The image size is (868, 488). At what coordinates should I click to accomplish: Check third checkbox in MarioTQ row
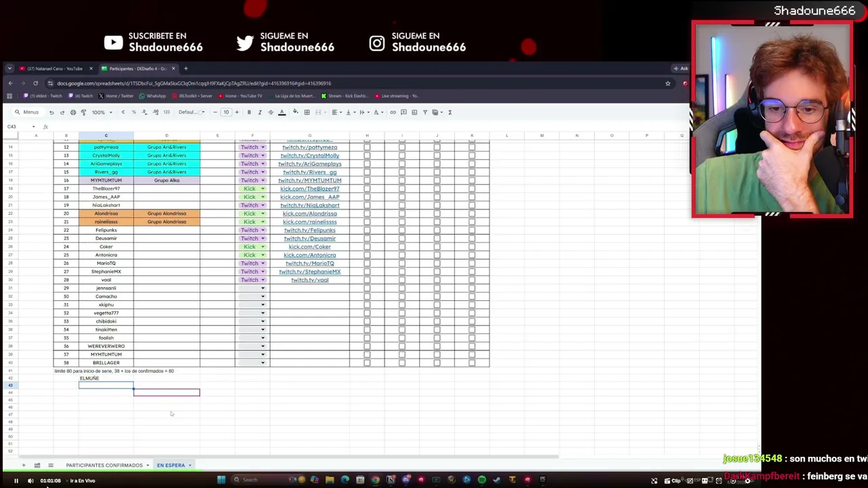[437, 263]
